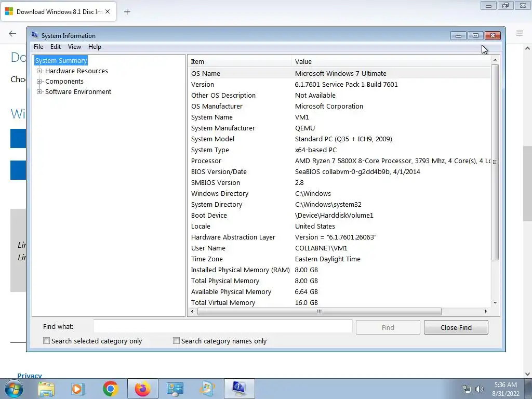Viewport: 532px width, 399px height.
Task: Open the browser hamburger menu
Action: (x=520, y=33)
